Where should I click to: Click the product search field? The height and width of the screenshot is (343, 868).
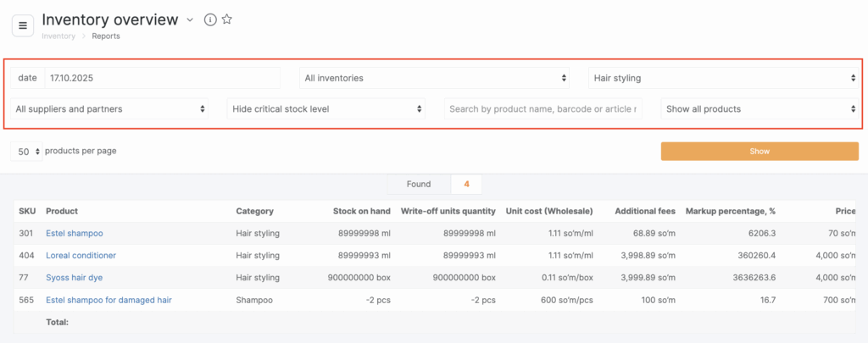tap(543, 109)
